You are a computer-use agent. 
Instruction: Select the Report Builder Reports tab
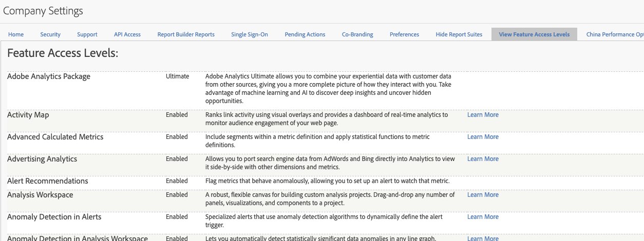click(186, 34)
